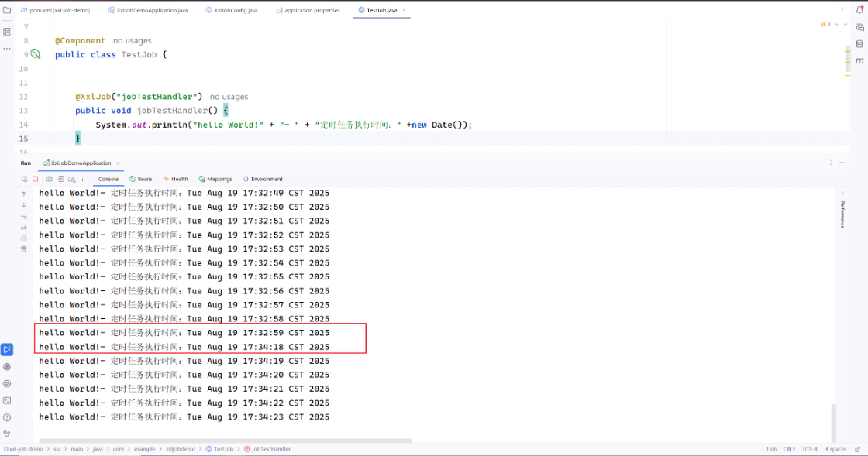Switch to XxlJobConfig.java editor tab
Screen dimensions: 868x456
point(236,10)
